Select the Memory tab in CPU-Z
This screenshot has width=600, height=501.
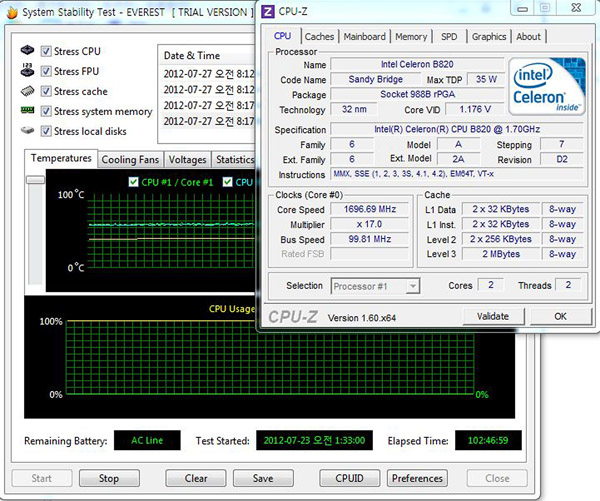411,37
